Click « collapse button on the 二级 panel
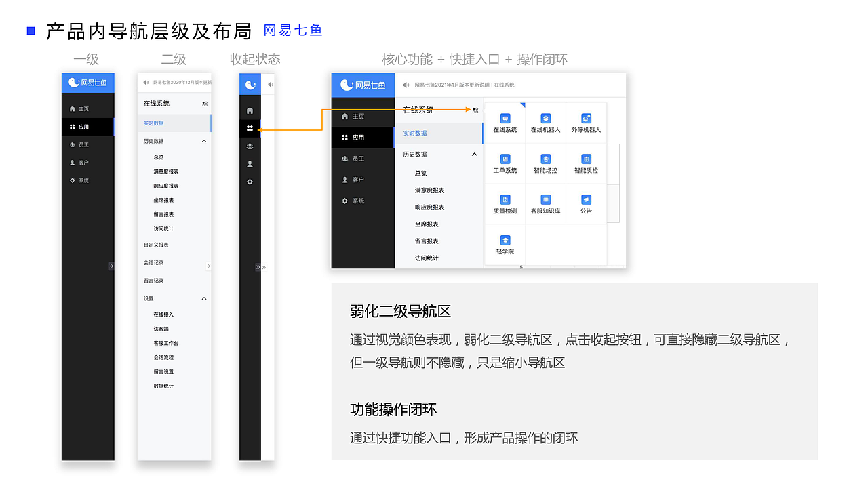 [209, 266]
